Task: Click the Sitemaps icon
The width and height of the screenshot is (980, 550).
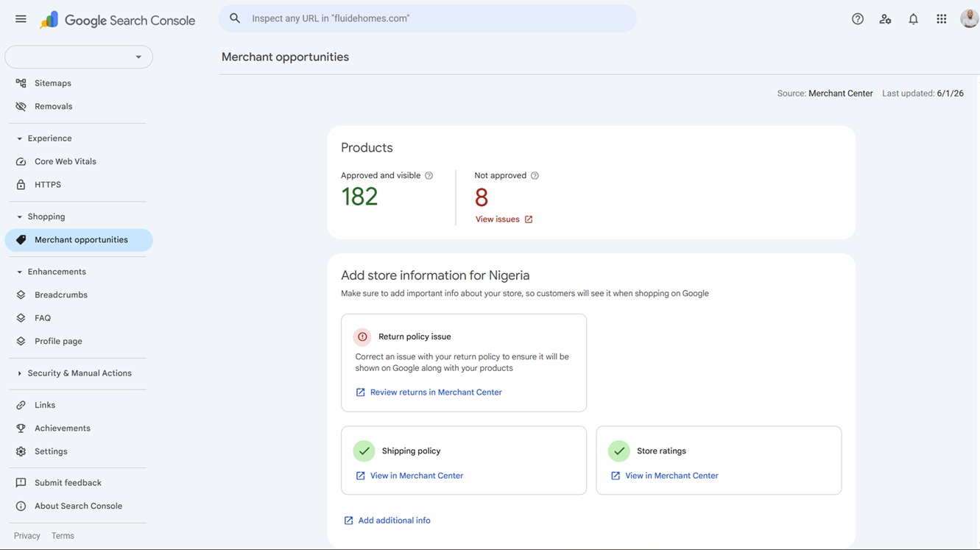Action: click(x=21, y=83)
